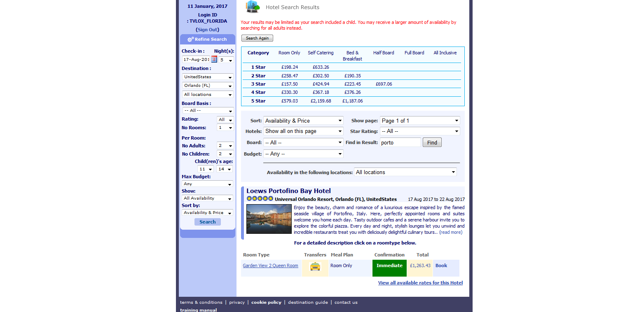Click the sidebar Search button
This screenshot has width=644, height=312.
208,222
